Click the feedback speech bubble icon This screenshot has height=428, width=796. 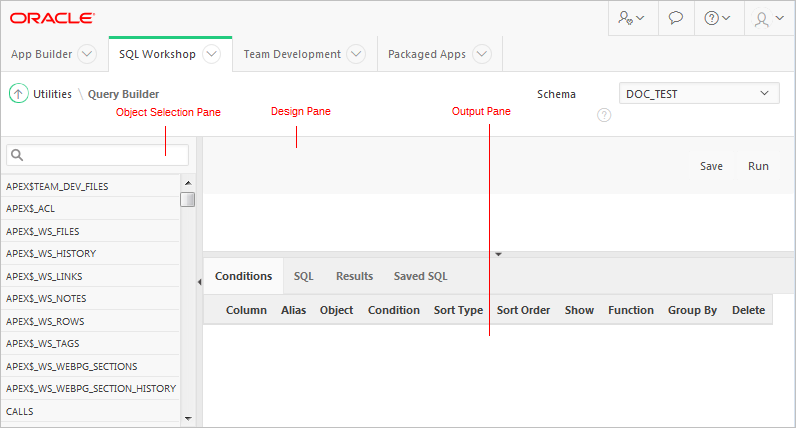coord(676,18)
